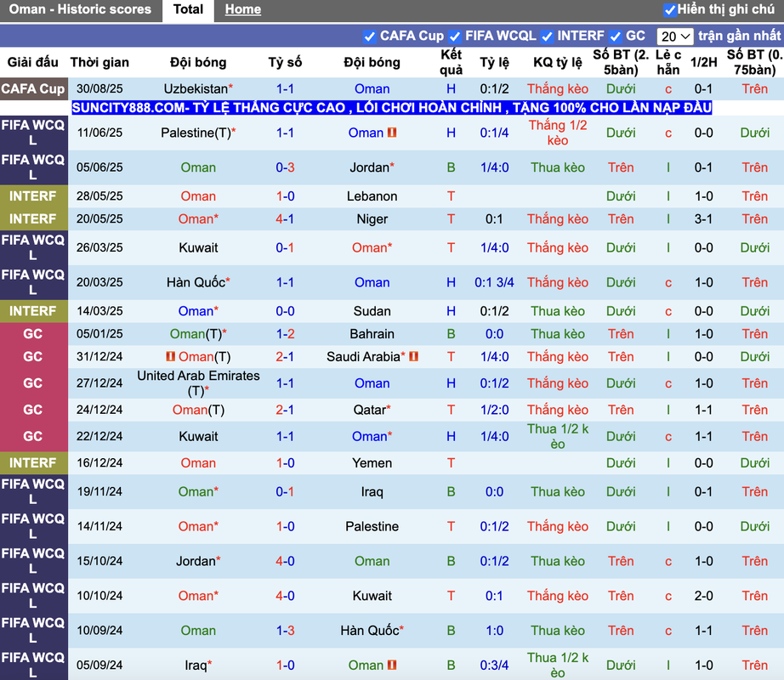This screenshot has width=784, height=680.
Task: Click Qatar team name
Action: (372, 411)
